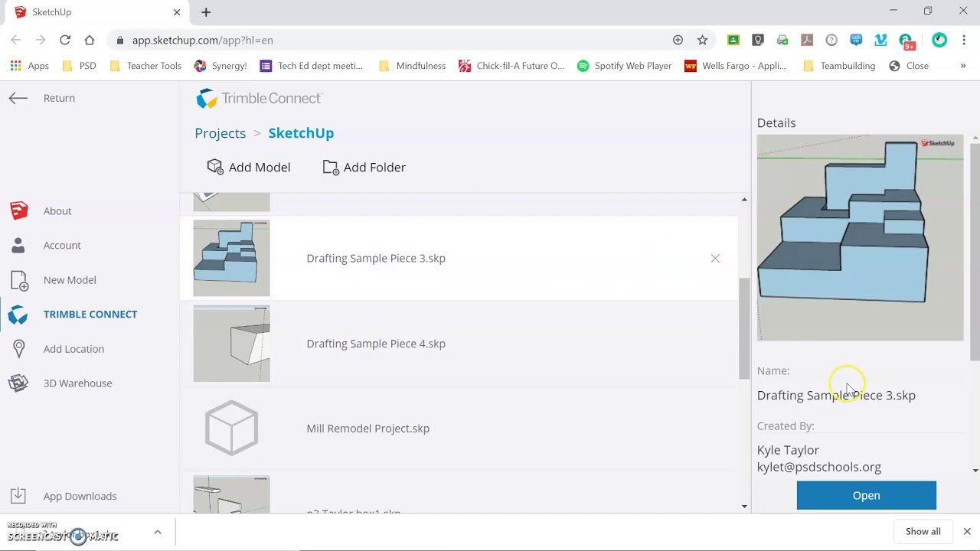This screenshot has width=980, height=551.
Task: Open the Spotify Web Player bookmark
Action: point(625,66)
